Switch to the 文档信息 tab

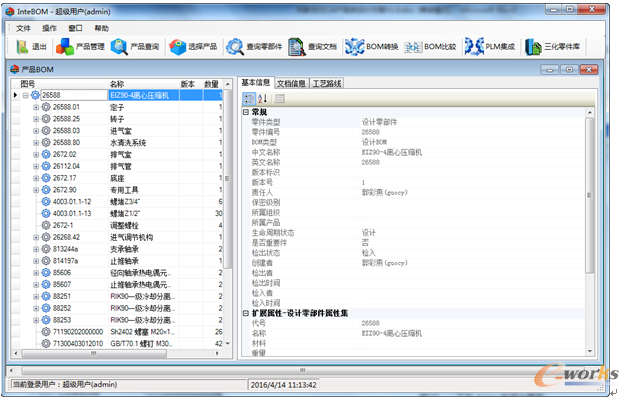(292, 83)
